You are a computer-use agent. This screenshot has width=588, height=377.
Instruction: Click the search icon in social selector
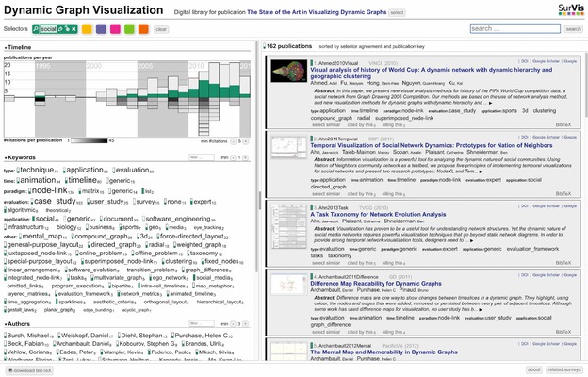[x=36, y=29]
